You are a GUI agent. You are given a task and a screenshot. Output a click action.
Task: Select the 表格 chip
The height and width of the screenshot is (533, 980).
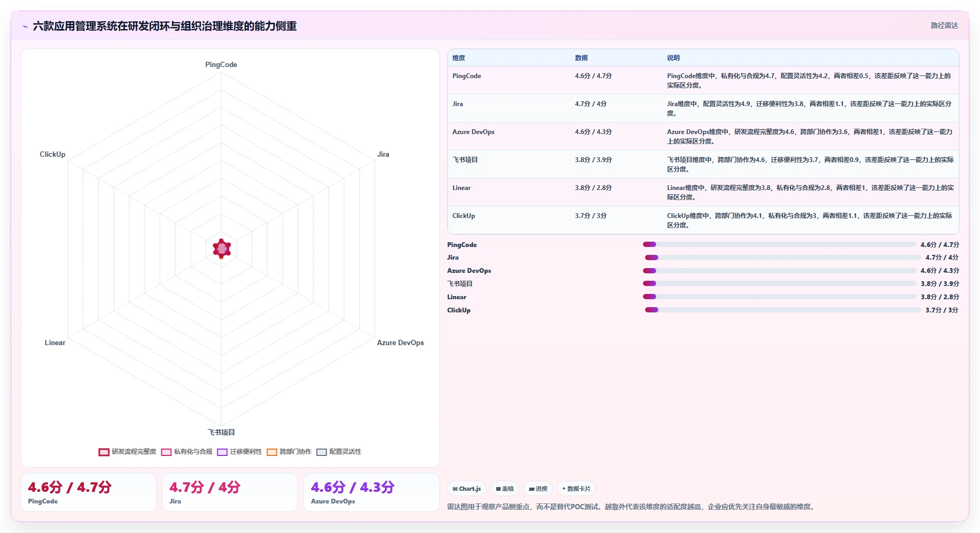pos(505,489)
